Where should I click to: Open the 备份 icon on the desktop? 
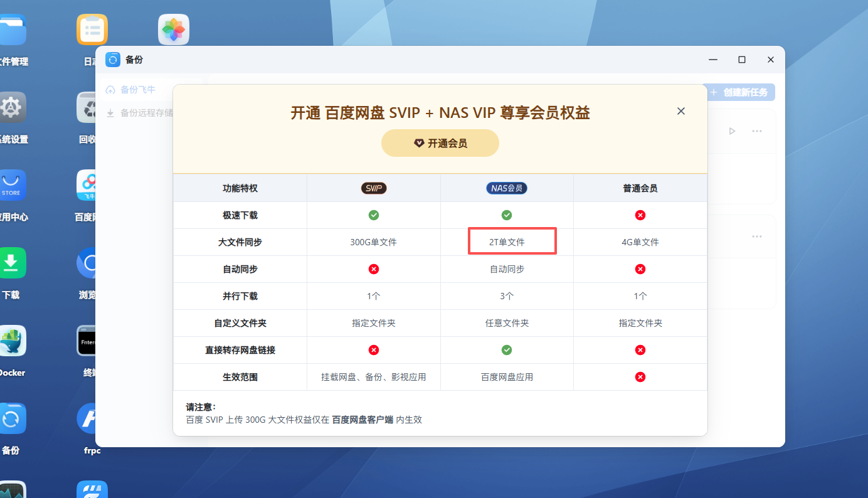12,418
